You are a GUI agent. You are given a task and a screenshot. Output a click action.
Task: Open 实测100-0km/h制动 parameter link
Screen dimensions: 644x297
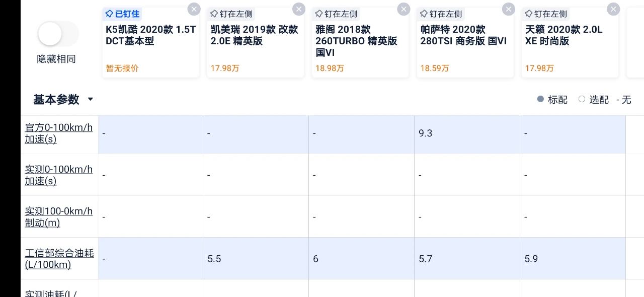coord(59,217)
